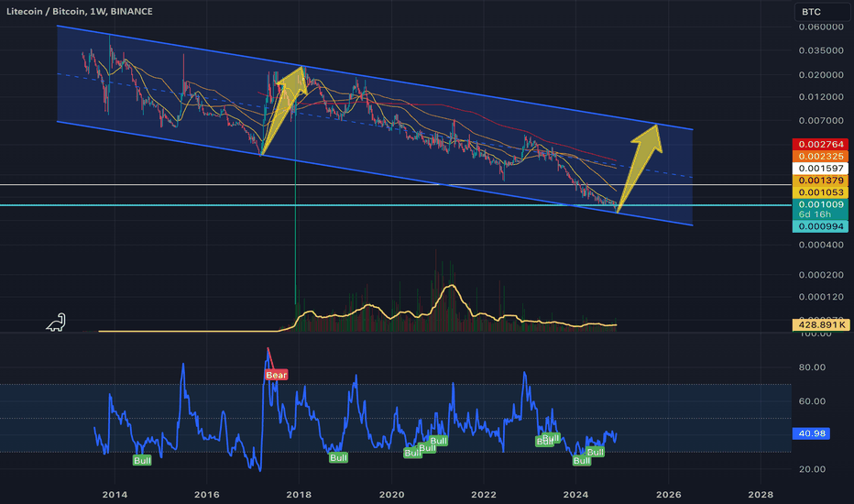Click the 0.000120 price axis tick
Viewport: 854px width, 504px height.
tap(821, 297)
